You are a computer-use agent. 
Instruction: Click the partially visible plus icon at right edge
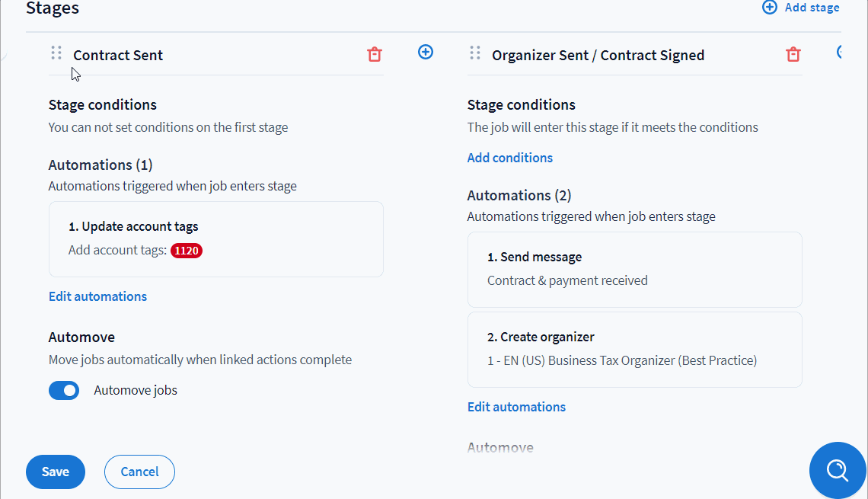[x=840, y=52]
